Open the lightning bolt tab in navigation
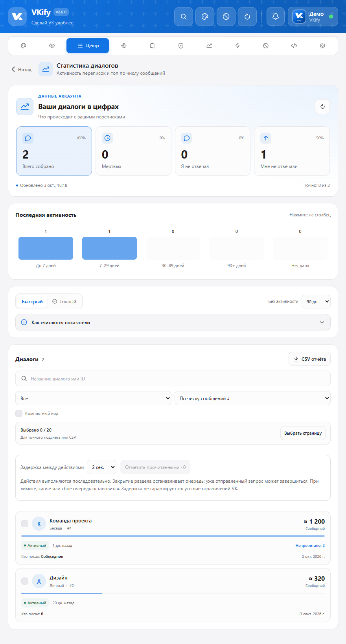The image size is (346, 644). [237, 46]
